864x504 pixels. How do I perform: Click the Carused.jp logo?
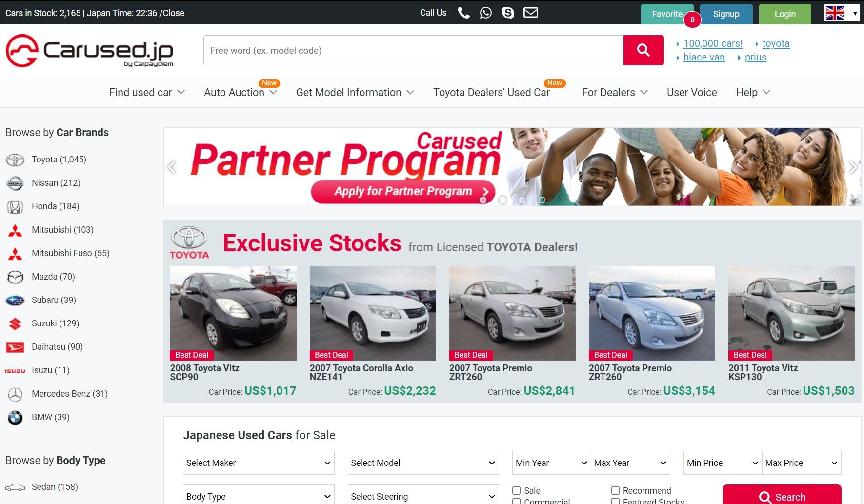(89, 51)
